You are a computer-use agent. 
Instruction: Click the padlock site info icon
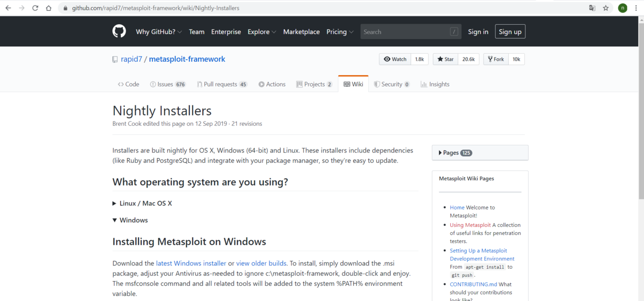tap(65, 8)
